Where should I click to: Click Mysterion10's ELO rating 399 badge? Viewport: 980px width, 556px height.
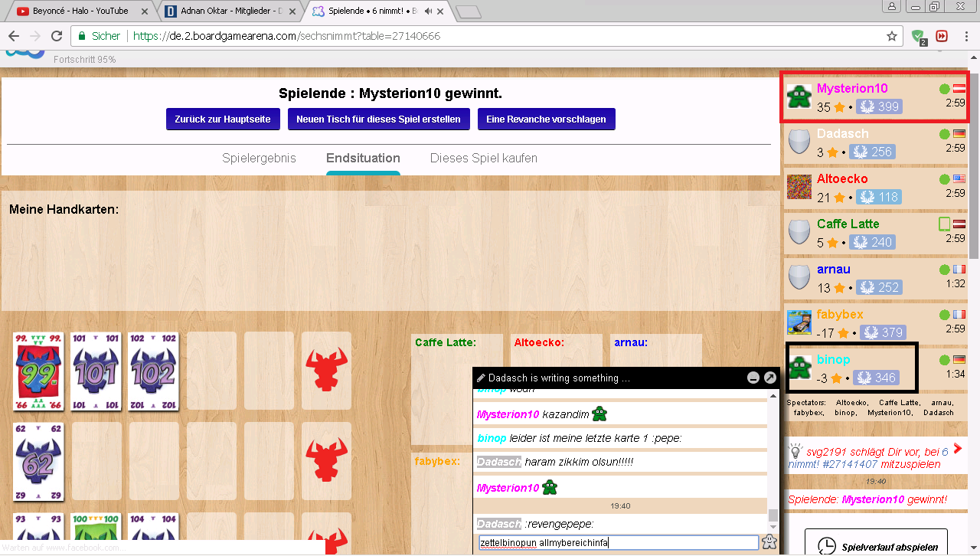point(879,106)
